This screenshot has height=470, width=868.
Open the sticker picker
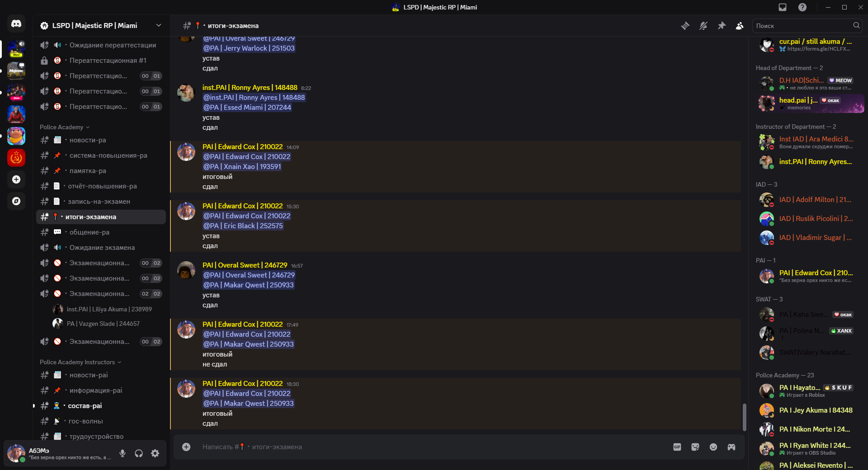[695, 447]
